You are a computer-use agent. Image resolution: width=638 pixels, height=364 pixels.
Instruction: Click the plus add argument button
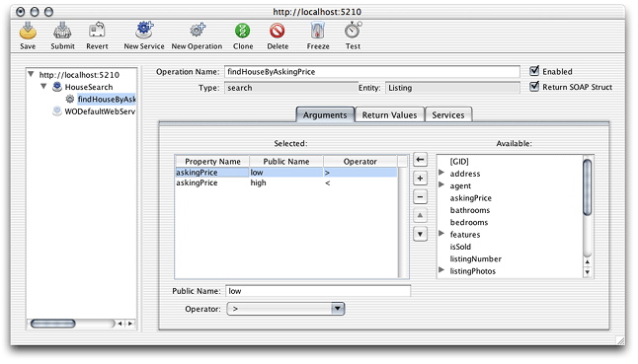(420, 179)
